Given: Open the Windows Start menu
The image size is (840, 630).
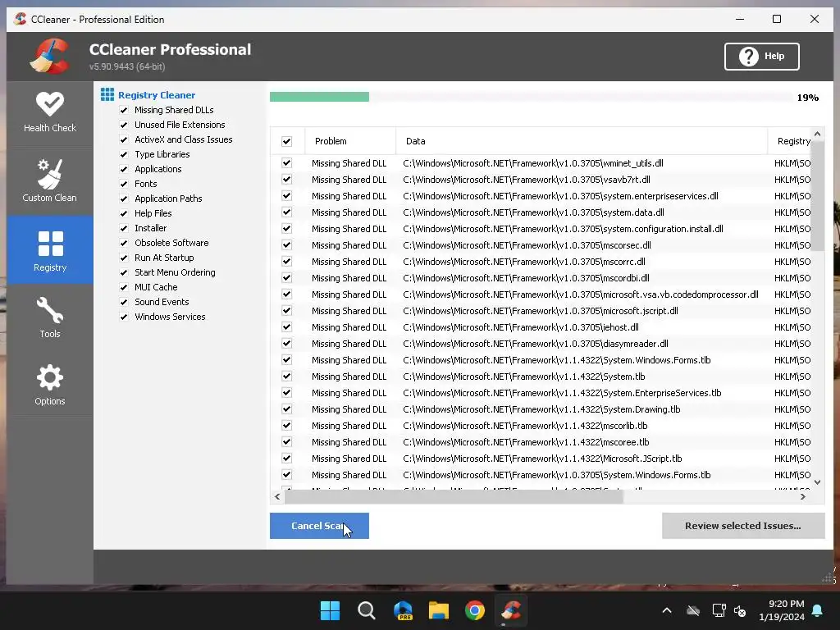Looking at the screenshot, I should tap(330, 610).
